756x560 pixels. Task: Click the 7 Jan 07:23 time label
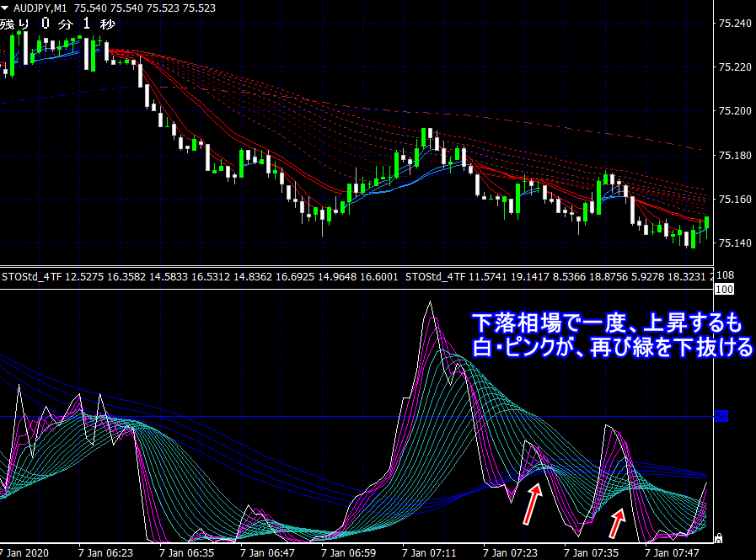(510, 552)
